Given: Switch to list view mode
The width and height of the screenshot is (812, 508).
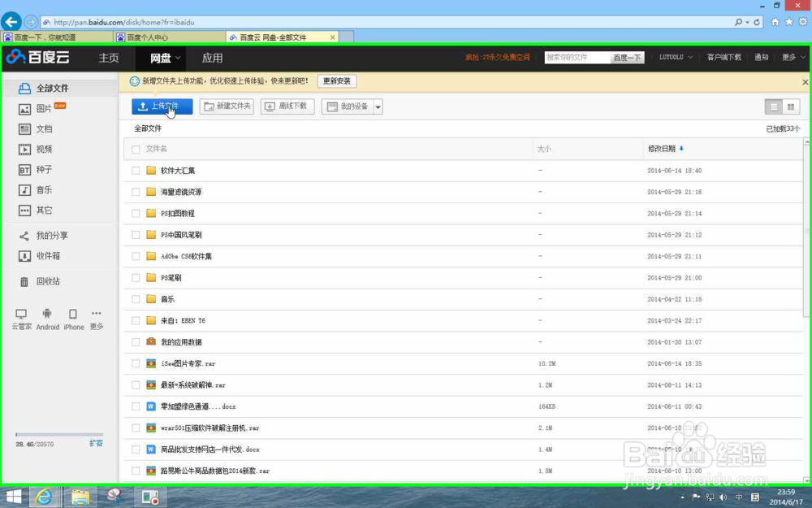Looking at the screenshot, I should (x=774, y=106).
